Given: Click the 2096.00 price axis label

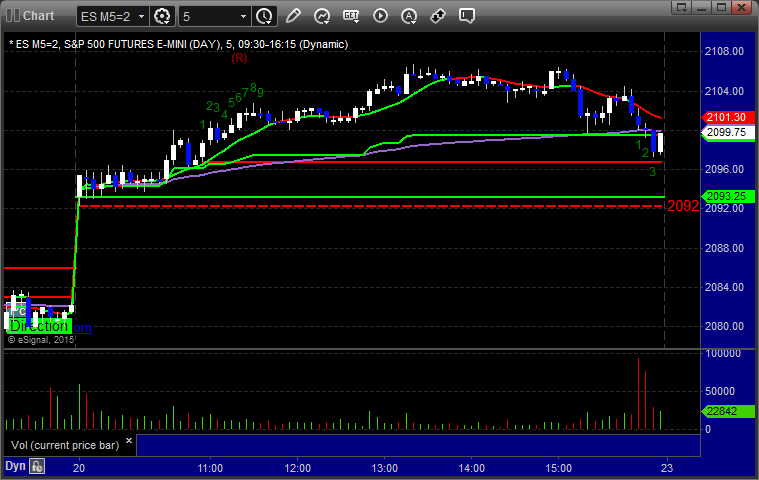Looking at the screenshot, I should pos(724,169).
